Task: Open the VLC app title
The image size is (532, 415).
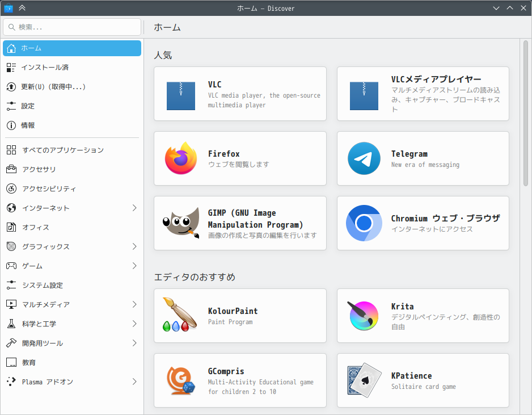Action: (x=215, y=85)
